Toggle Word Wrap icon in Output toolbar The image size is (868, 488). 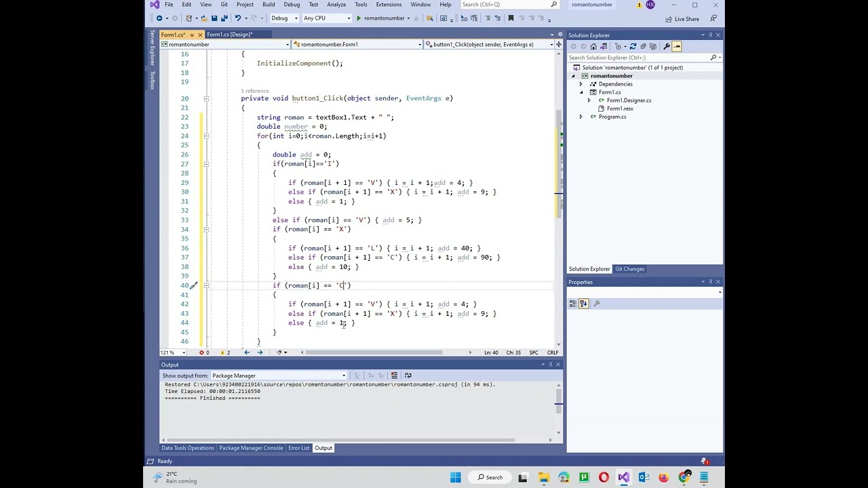pos(408,375)
